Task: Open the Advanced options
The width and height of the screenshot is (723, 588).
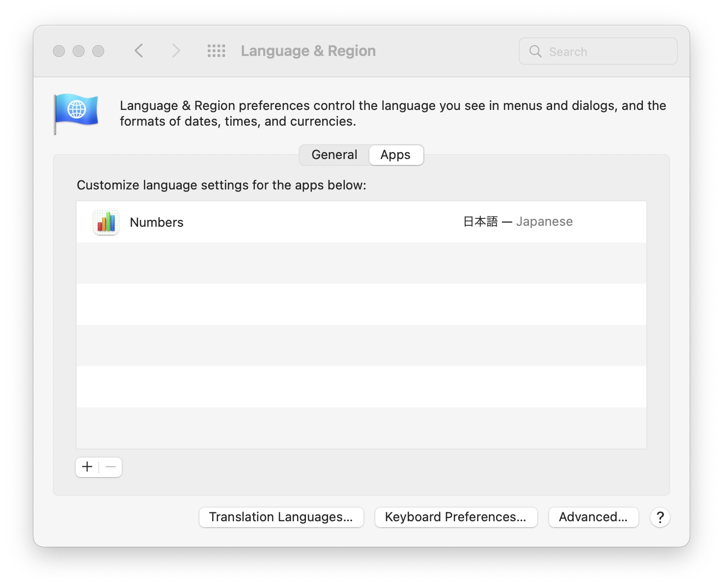Action: pyautogui.click(x=593, y=517)
